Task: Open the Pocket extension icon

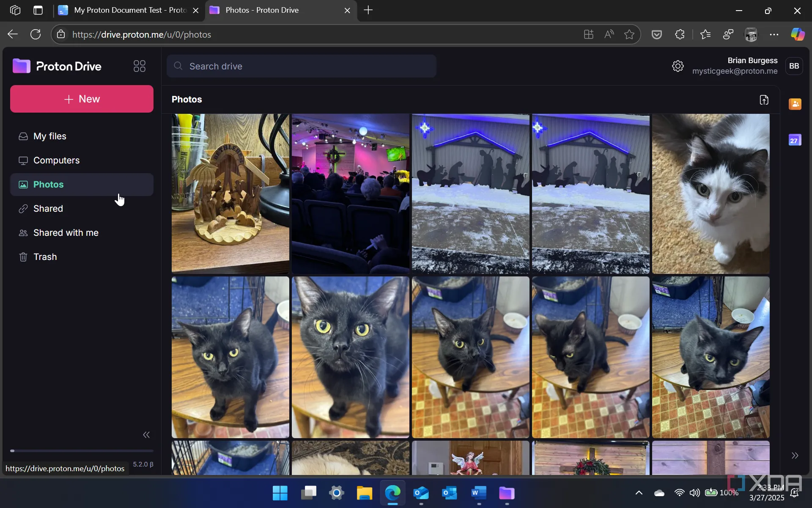Action: tap(656, 34)
